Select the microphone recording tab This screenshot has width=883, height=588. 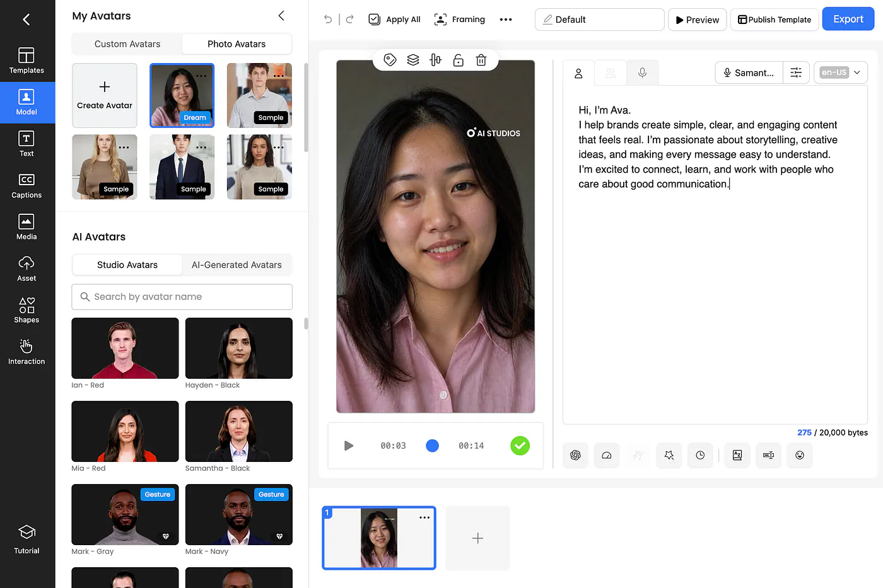[642, 73]
